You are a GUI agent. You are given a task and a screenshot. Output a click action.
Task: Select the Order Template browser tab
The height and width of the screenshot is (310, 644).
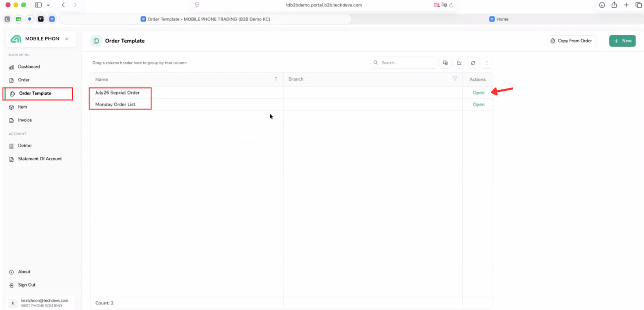tap(205, 19)
